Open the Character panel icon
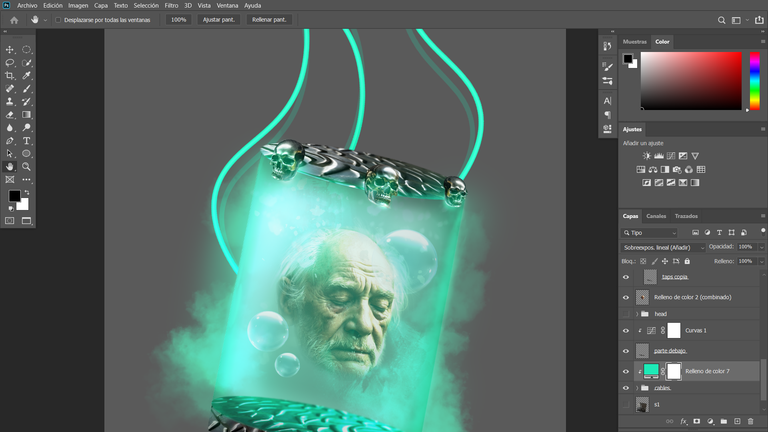Image resolution: width=768 pixels, height=432 pixels. (x=607, y=101)
